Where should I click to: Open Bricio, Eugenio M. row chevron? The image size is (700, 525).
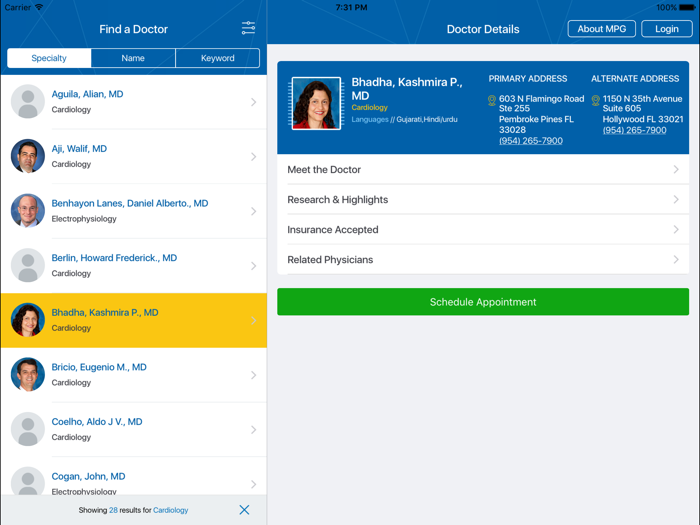(254, 375)
